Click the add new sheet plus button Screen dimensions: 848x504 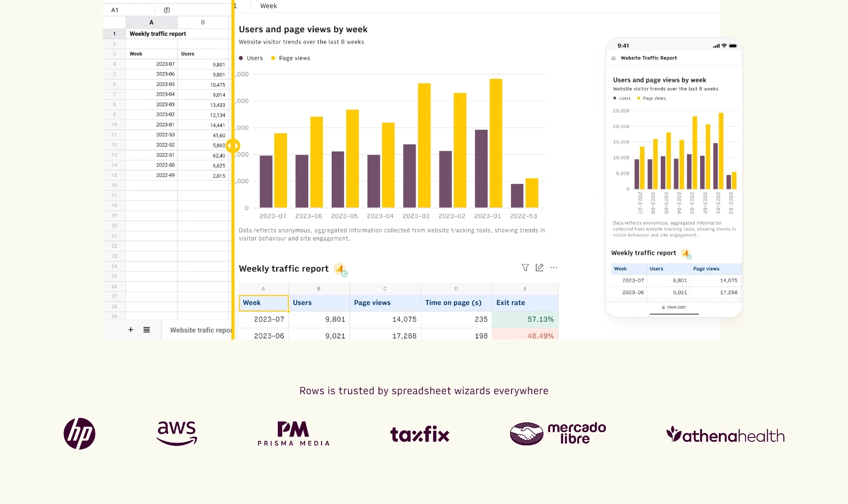click(x=131, y=330)
